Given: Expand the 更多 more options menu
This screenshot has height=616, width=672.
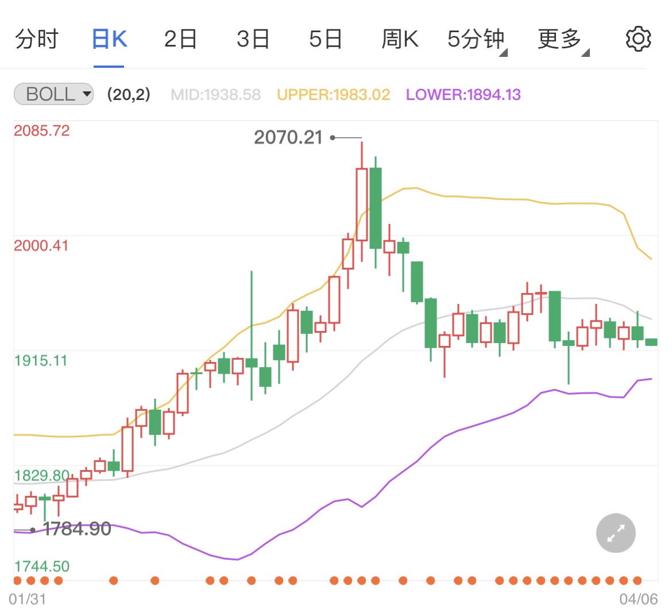Looking at the screenshot, I should click(x=558, y=39).
